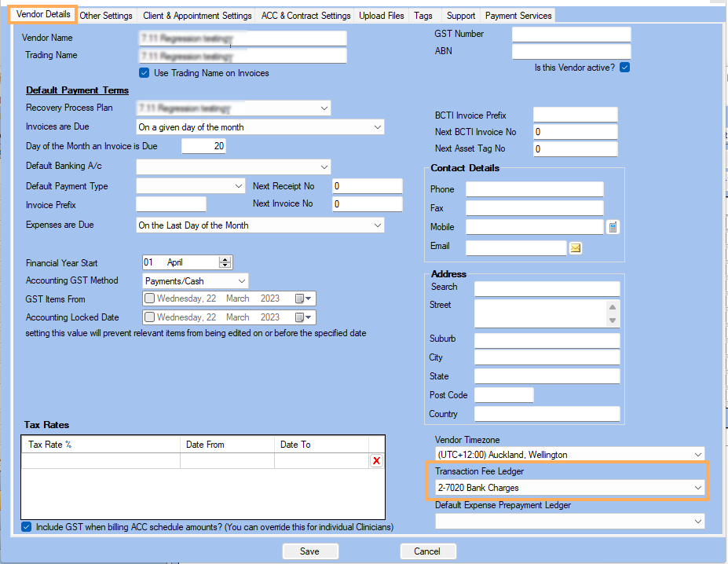Delete tax rate row with red X

376,461
